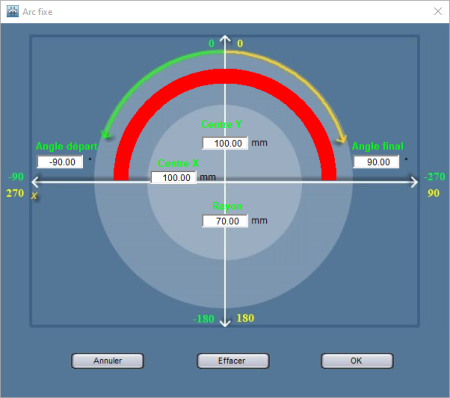Image resolution: width=450 pixels, height=398 pixels.
Task: Click the Angle départ green label
Action: pyautogui.click(x=66, y=146)
